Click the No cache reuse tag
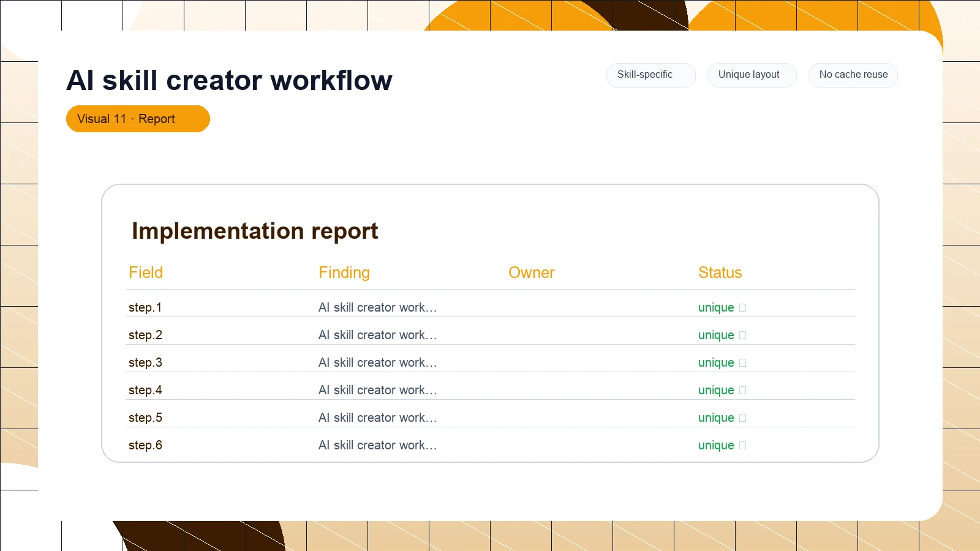 (x=853, y=75)
